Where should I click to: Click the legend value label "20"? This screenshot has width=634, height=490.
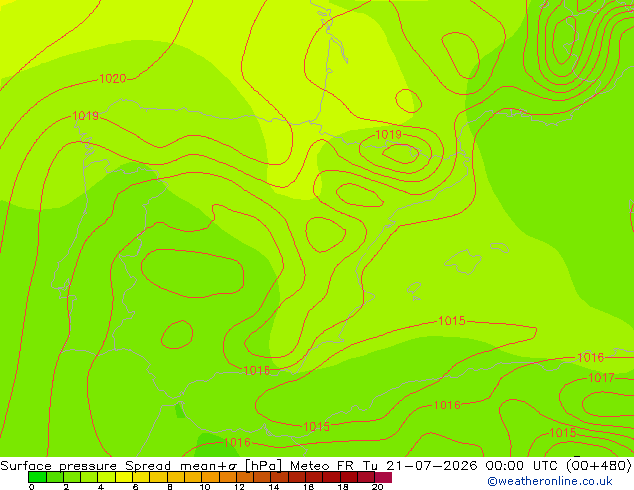point(377,487)
